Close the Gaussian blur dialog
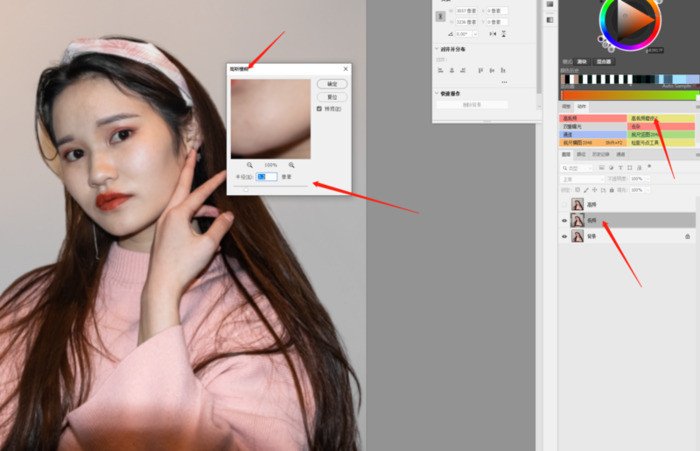Viewport: 700px width, 451px height. tap(346, 69)
